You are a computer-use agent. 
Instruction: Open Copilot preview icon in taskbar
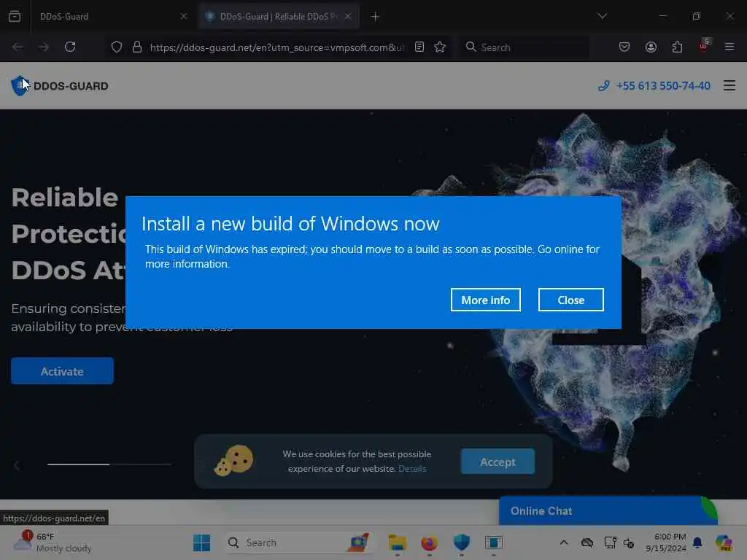coord(724,542)
